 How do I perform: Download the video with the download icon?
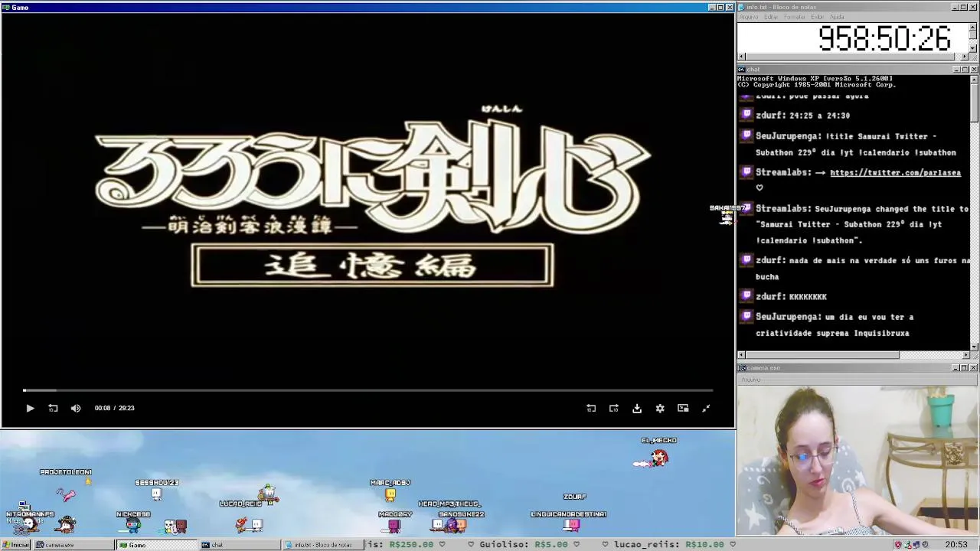pyautogui.click(x=637, y=409)
